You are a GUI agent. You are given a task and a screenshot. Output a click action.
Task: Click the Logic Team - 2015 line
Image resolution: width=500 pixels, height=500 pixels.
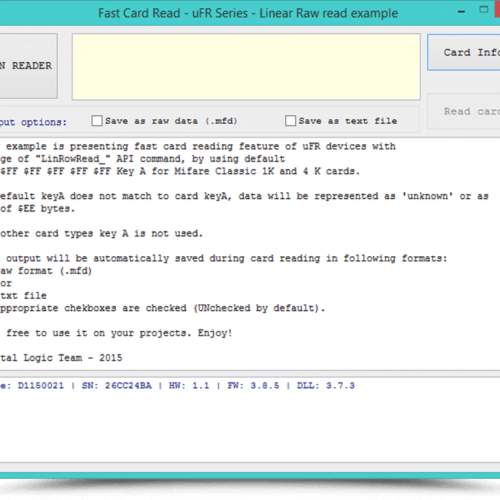61,358
